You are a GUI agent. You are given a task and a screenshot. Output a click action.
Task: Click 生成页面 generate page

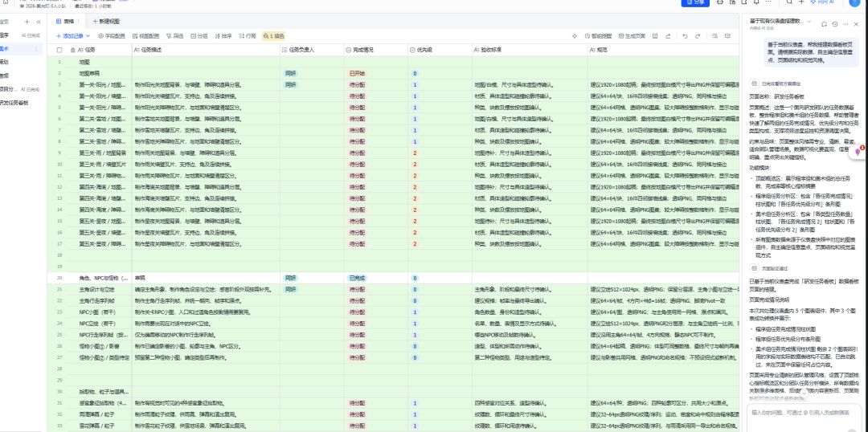pos(632,36)
